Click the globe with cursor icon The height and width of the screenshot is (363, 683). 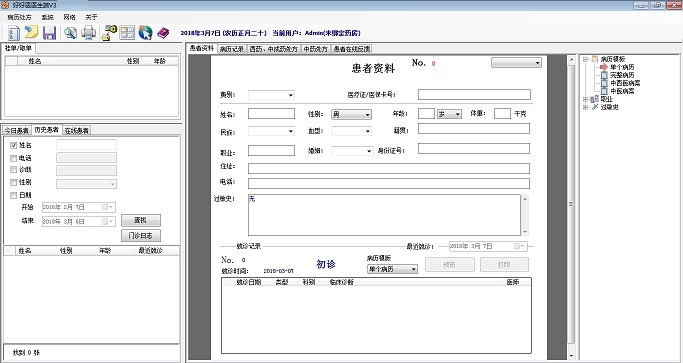[145, 33]
